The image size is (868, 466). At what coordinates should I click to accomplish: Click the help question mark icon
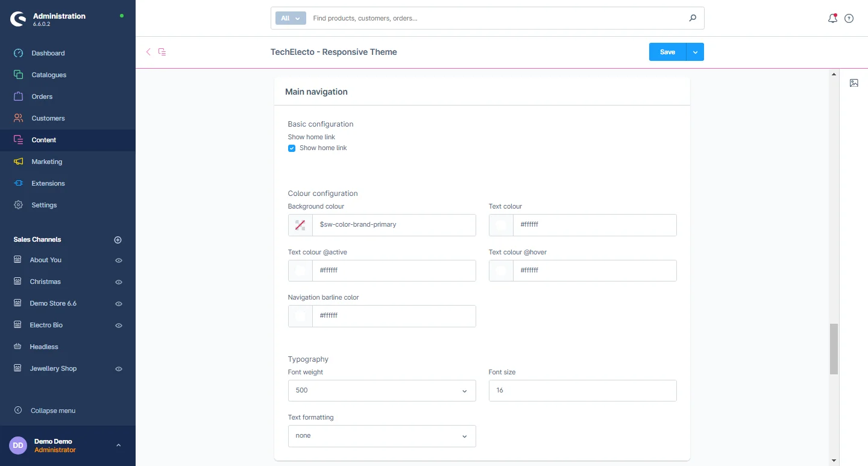coord(849,18)
